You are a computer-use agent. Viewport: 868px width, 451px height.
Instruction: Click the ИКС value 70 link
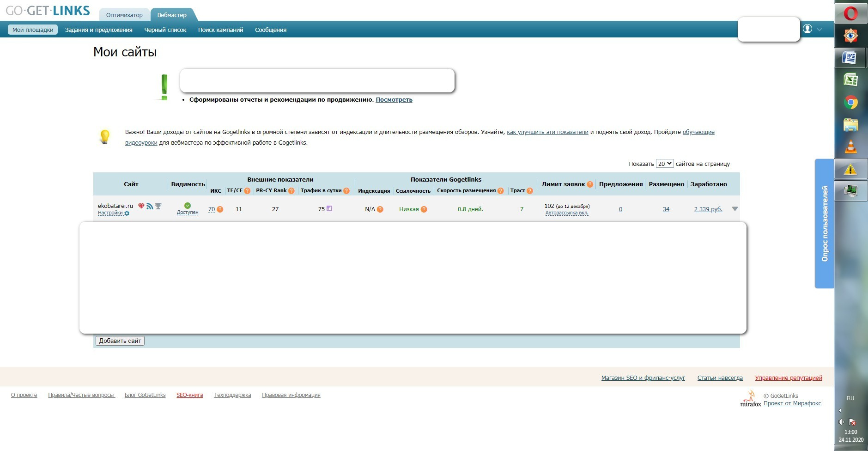[212, 209]
